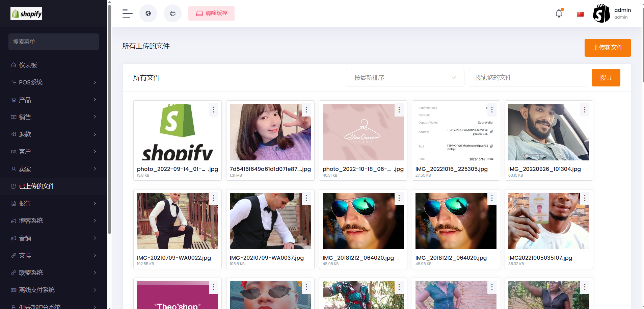Open the admin profile avatar
This screenshot has width=644, height=309.
(601, 14)
